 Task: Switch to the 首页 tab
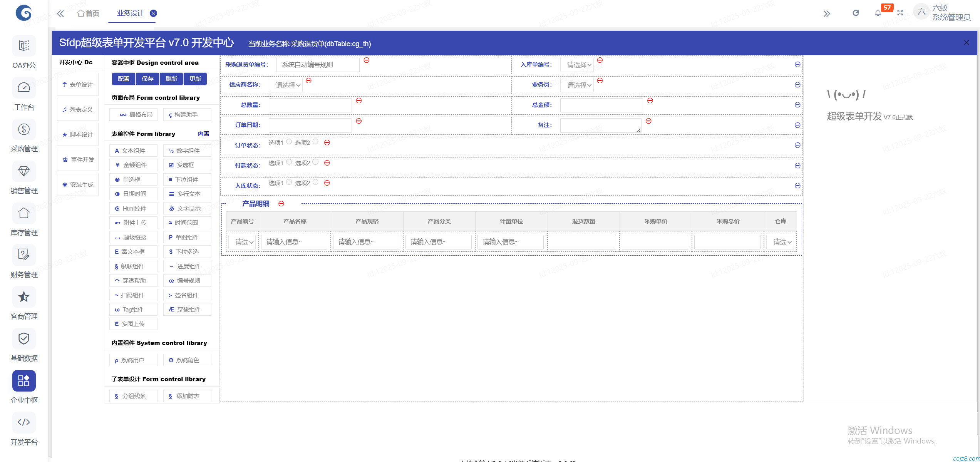click(89, 13)
